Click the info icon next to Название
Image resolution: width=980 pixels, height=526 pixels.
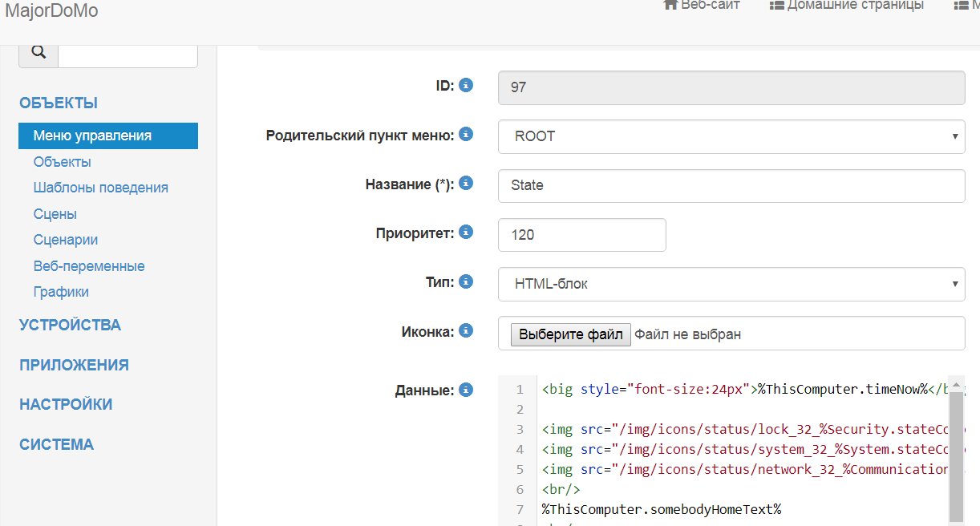(466, 183)
